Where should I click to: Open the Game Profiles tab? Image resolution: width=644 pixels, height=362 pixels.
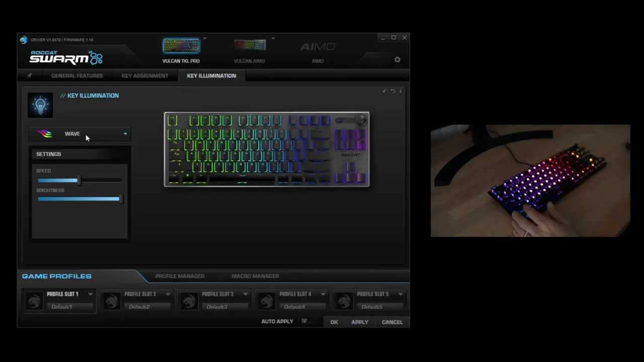pyautogui.click(x=57, y=276)
